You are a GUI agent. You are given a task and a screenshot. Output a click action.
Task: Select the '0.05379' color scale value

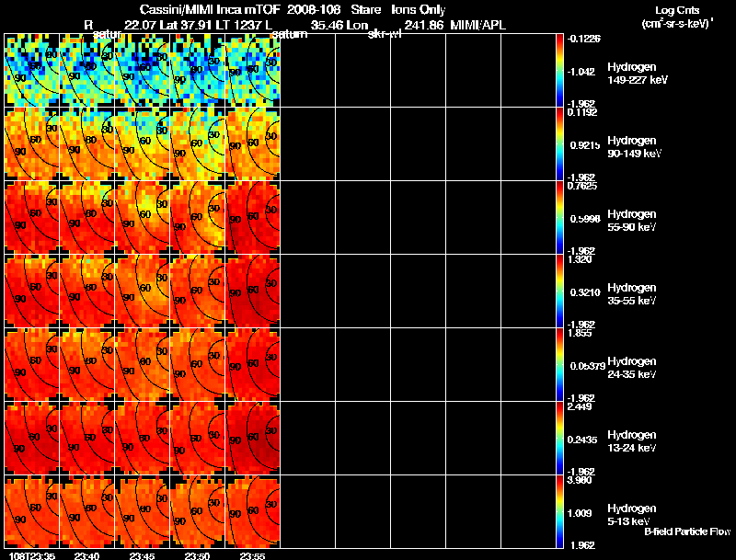tap(588, 366)
